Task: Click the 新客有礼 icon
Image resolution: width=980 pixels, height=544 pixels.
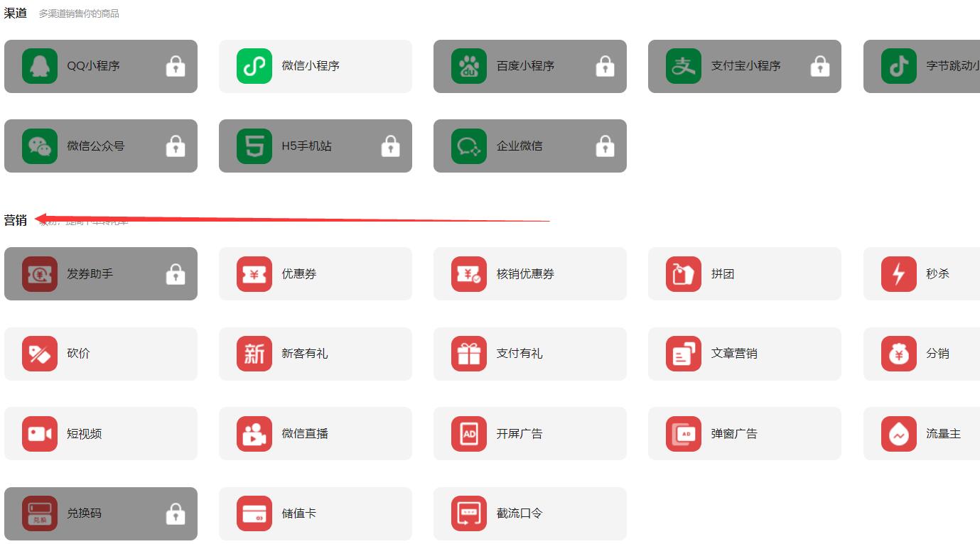Action: [x=254, y=354]
